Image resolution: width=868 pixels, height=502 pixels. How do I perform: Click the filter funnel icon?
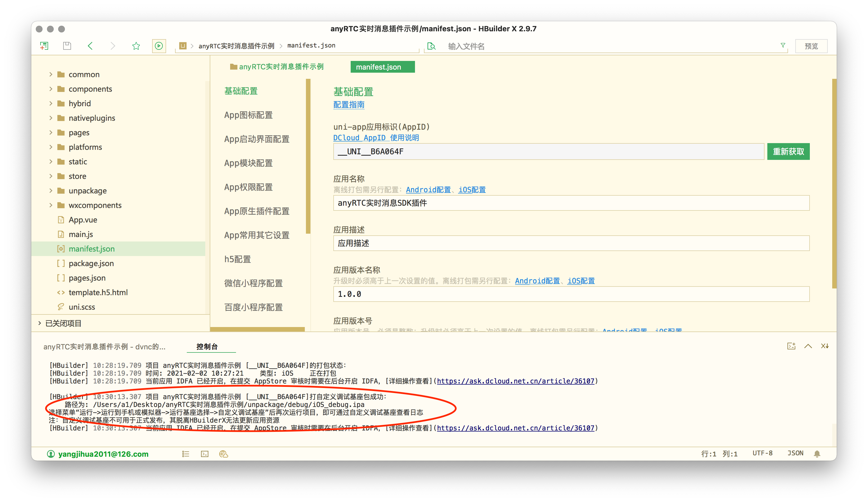pos(783,46)
